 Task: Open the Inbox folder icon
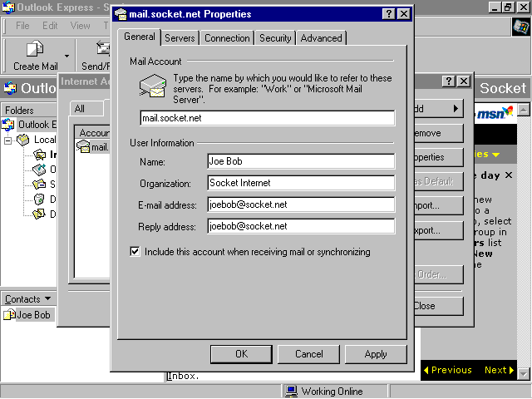(x=39, y=155)
